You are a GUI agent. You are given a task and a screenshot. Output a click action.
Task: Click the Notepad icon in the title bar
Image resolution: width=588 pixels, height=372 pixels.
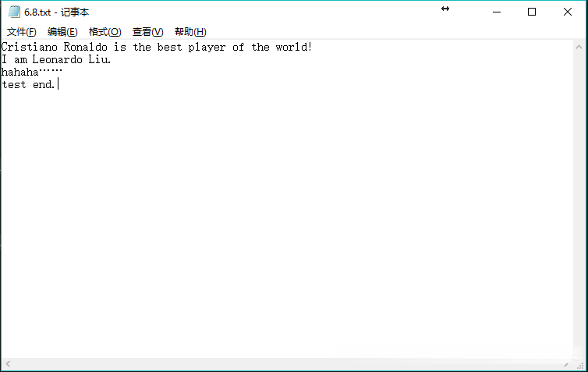coord(14,12)
